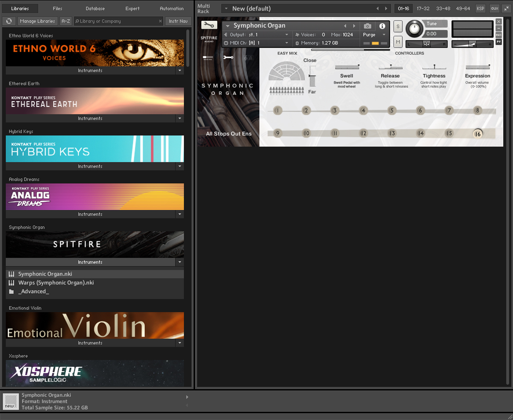This screenshot has width=513, height=420.
Task: Adjust the Expression controller slider
Action: 478,67
